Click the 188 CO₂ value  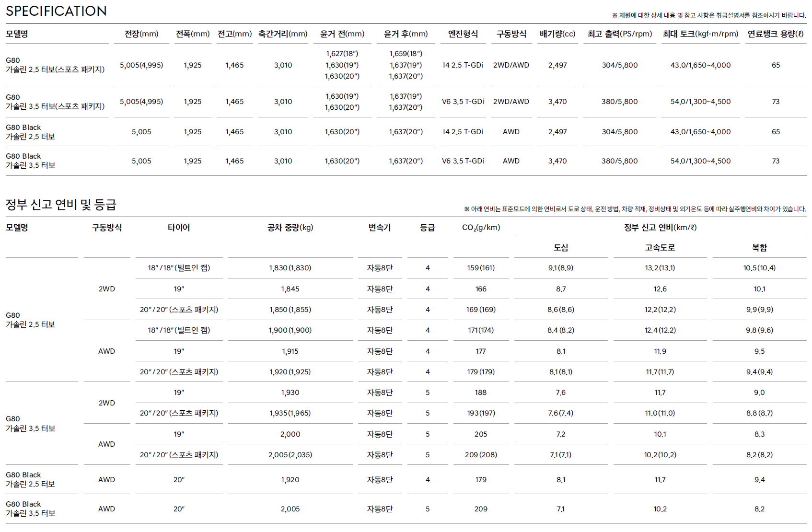481,393
